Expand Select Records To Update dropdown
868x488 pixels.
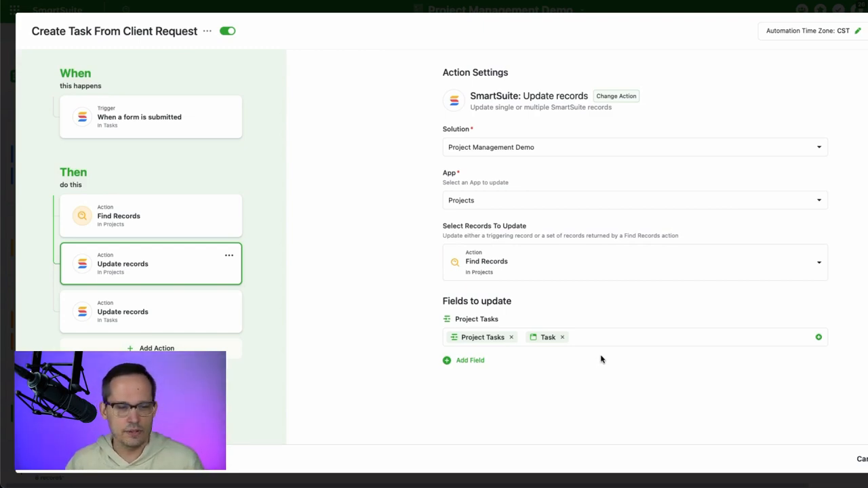pos(635,262)
